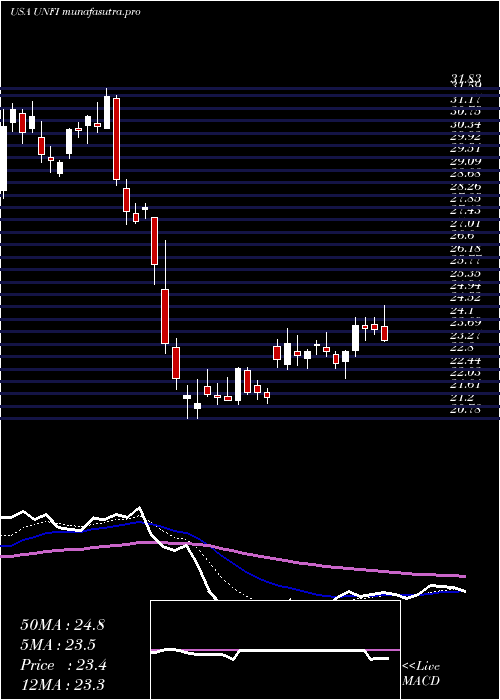The width and height of the screenshot is (500, 700).
Task: Click the 22.44 price axis label
Action: (x=465, y=359)
